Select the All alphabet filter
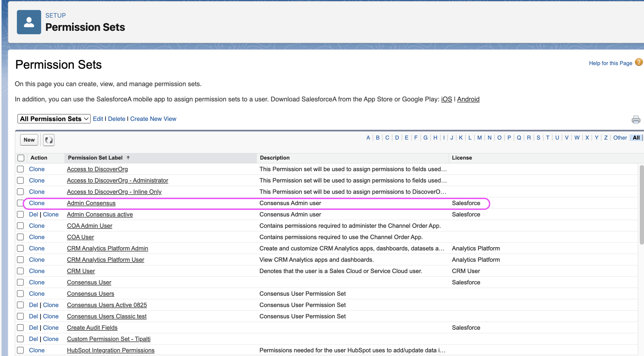The width and height of the screenshot is (644, 356). point(636,137)
